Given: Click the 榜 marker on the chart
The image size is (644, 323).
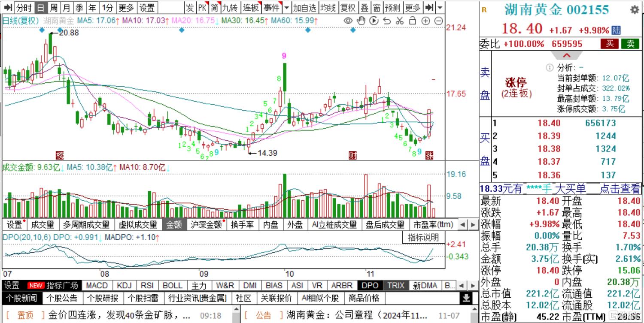Looking at the screenshot, I should click(x=59, y=155).
